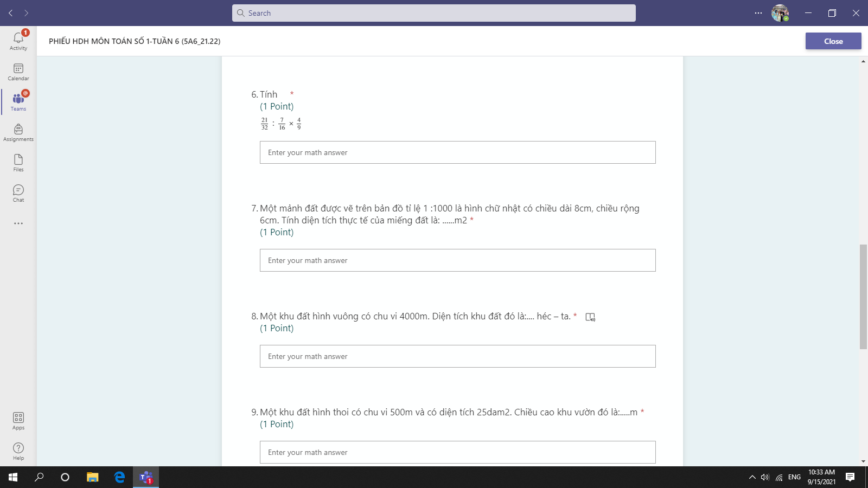Click question 9 text 'Một khu đất hình thoi'
The image size is (868, 488).
[x=449, y=412]
